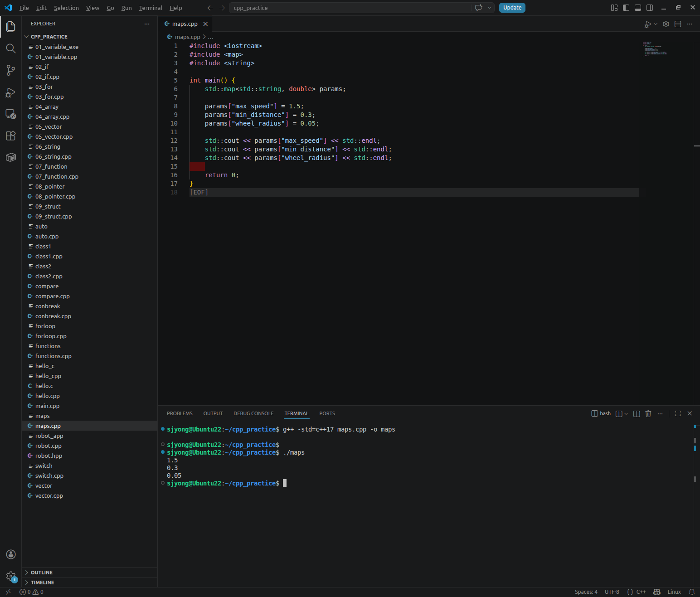Expand the TIMELINE section
700x597 pixels.
click(x=89, y=582)
